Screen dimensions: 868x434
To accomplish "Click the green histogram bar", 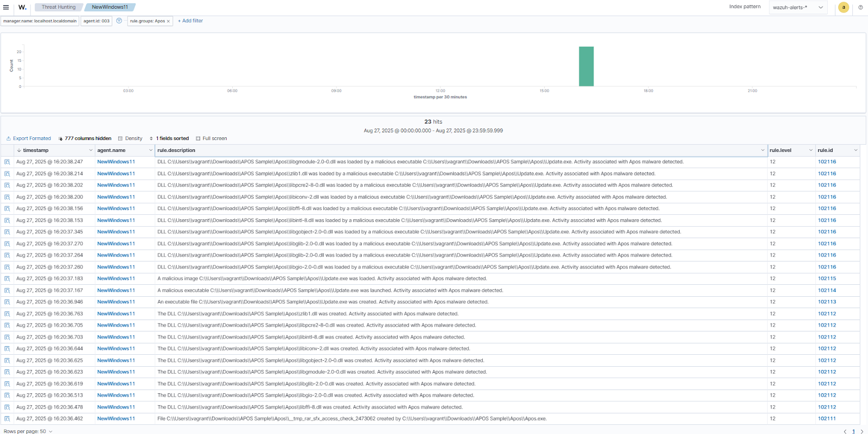I will pyautogui.click(x=586, y=66).
